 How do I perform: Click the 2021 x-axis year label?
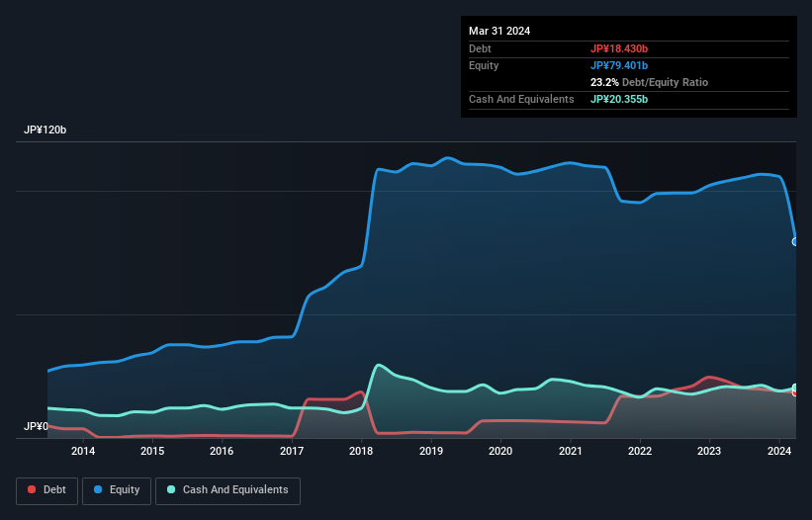coord(570,451)
